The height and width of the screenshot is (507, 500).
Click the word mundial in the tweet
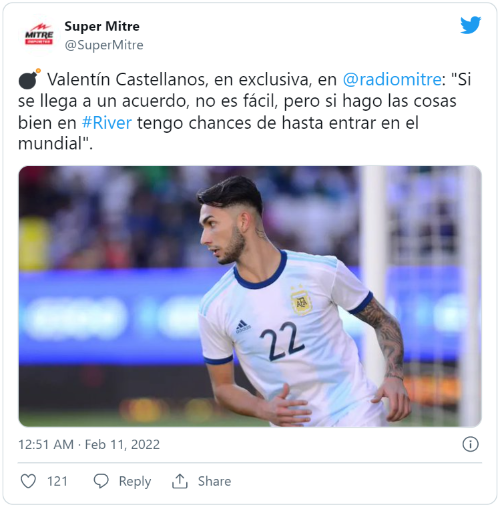pyautogui.click(x=50, y=144)
